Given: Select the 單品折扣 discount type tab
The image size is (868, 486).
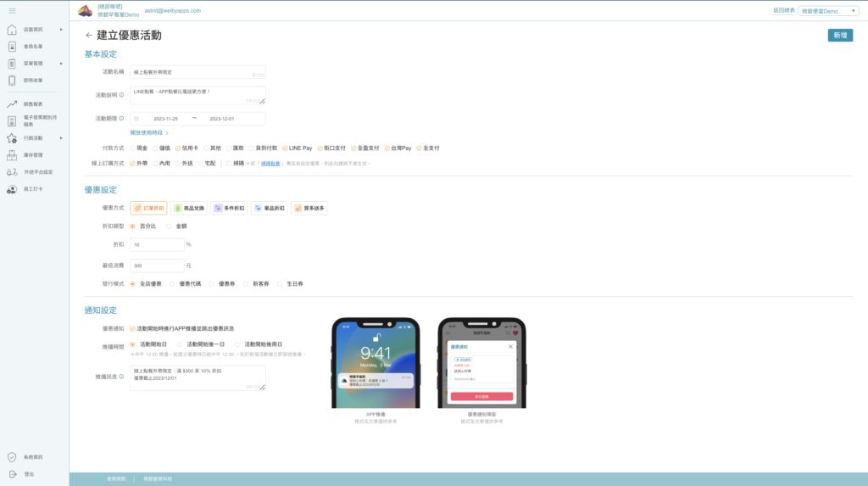Looking at the screenshot, I should coord(269,209).
